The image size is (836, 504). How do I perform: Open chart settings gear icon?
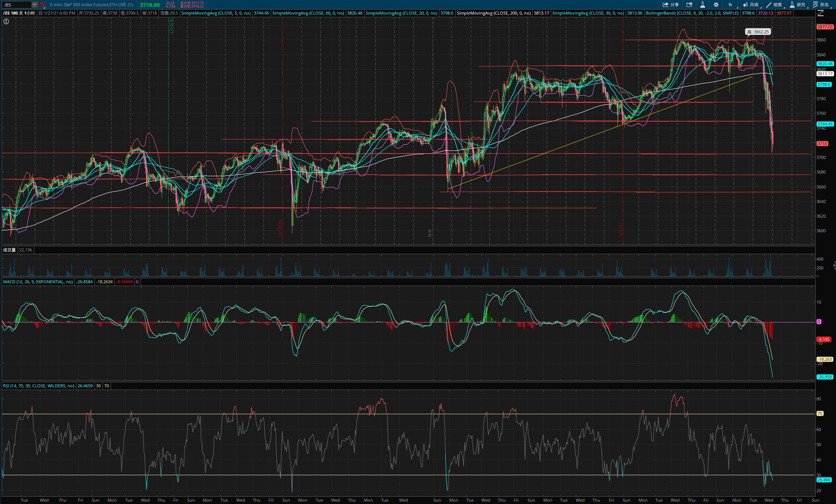pos(716,5)
